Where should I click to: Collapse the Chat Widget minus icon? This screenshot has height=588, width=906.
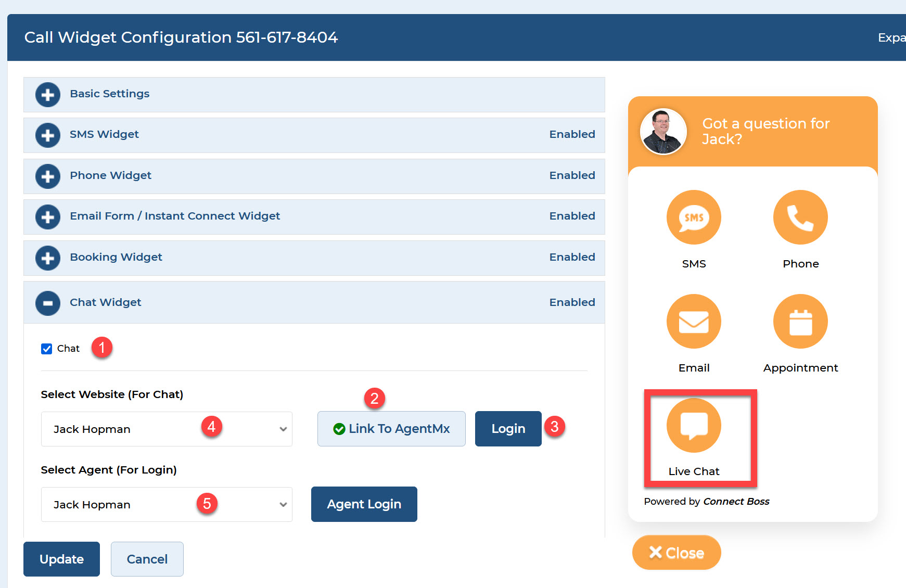(48, 303)
